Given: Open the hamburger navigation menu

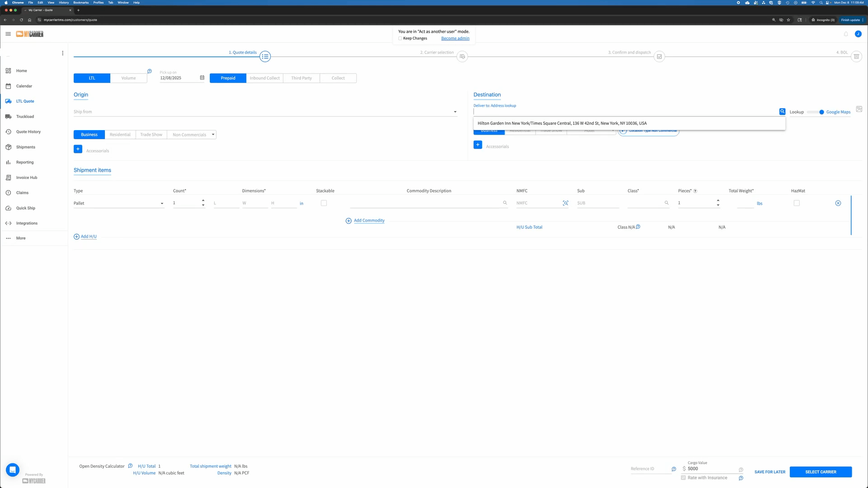Looking at the screenshot, I should point(8,34).
